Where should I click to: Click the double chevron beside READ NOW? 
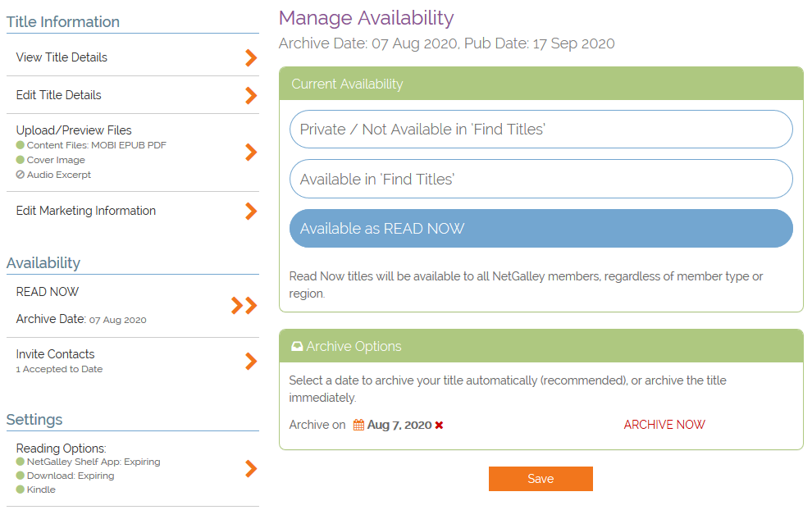click(x=244, y=306)
